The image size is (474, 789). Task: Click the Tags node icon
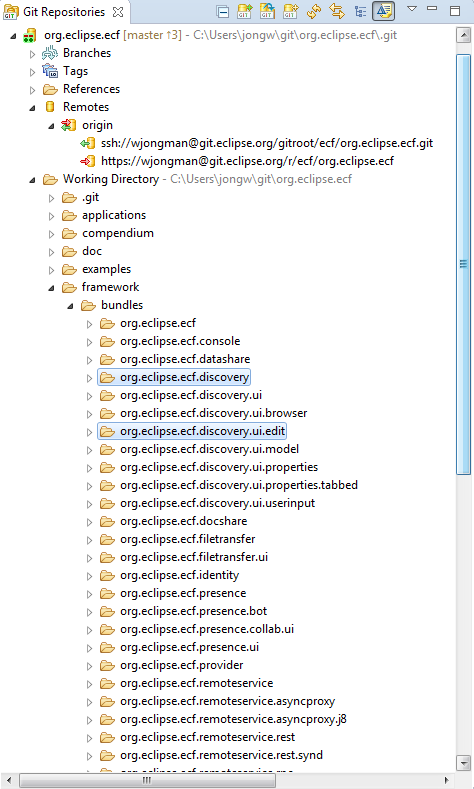(x=50, y=71)
